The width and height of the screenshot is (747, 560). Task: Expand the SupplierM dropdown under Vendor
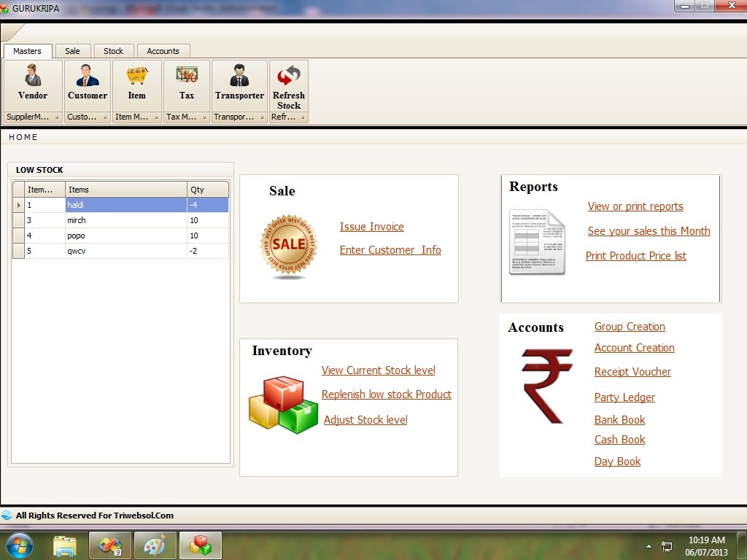[x=58, y=117]
